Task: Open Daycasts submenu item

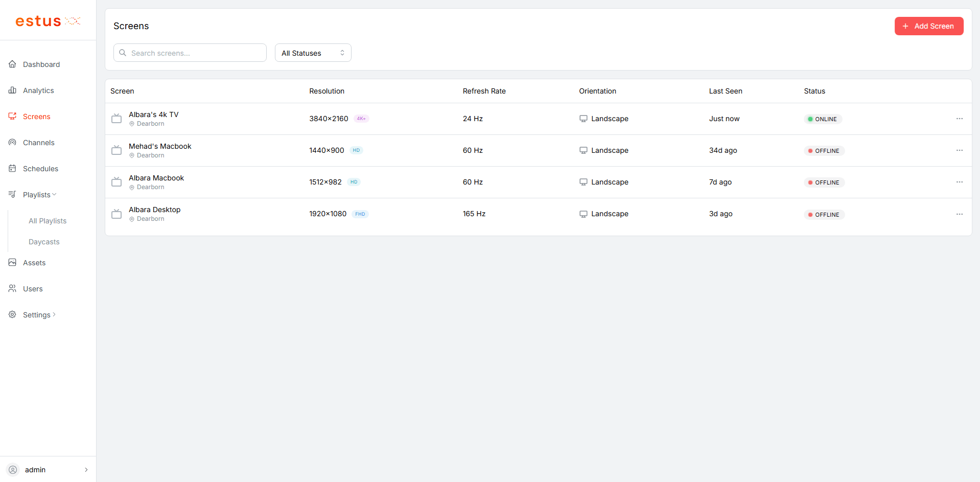Action: 44,242
